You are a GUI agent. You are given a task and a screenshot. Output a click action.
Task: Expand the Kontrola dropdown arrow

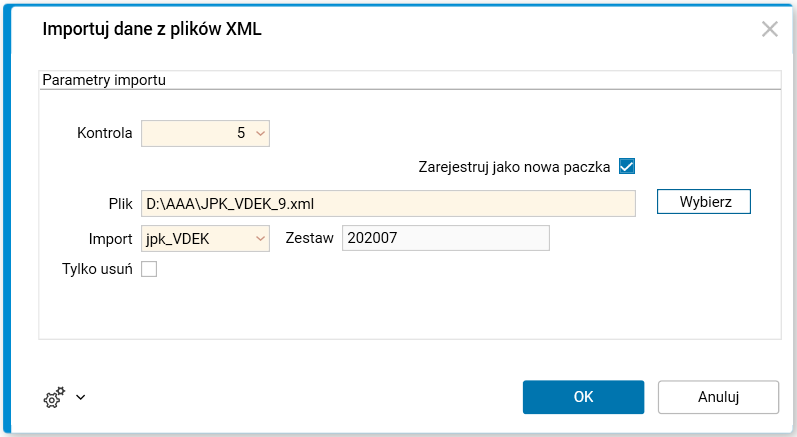click(x=260, y=133)
